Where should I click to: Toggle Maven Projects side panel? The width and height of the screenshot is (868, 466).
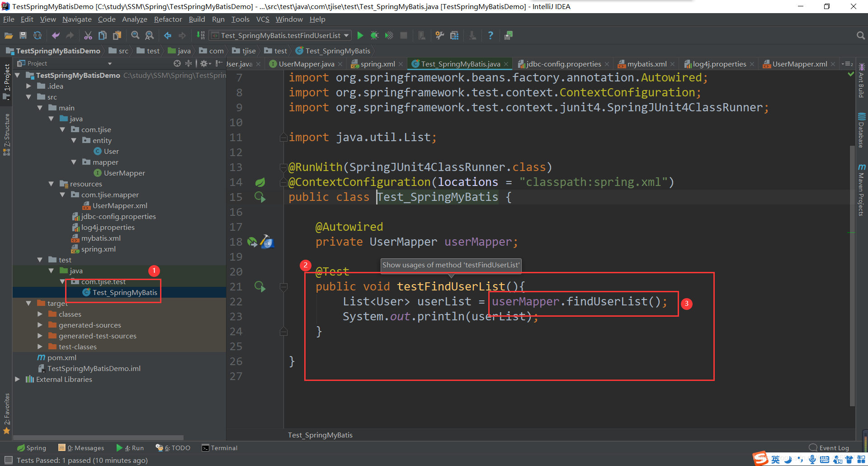point(862,190)
